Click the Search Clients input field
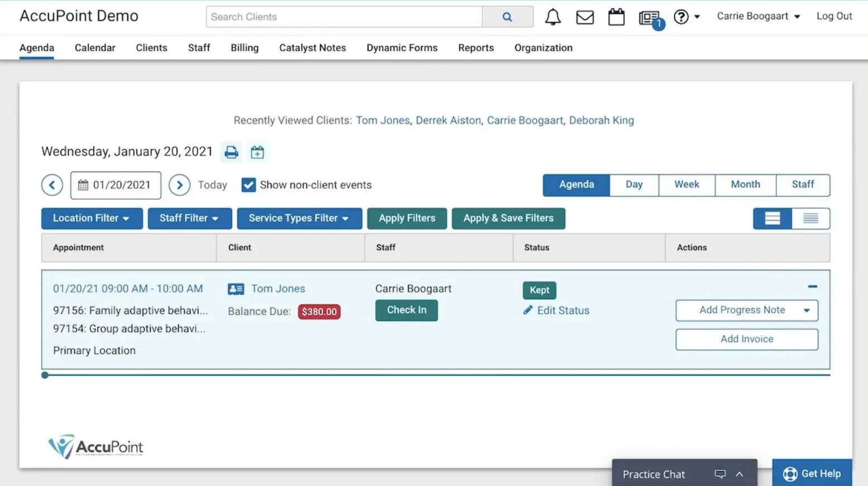The image size is (868, 486). 344,17
